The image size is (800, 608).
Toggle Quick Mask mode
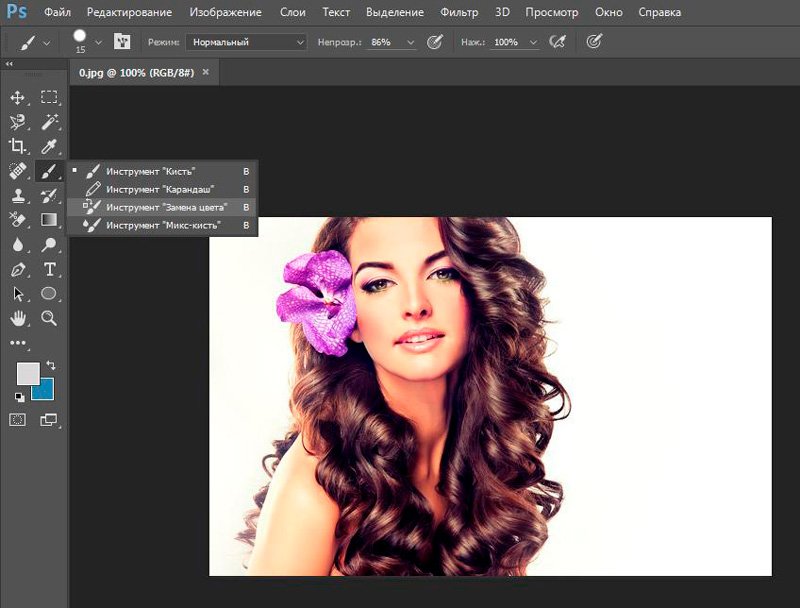pos(17,420)
